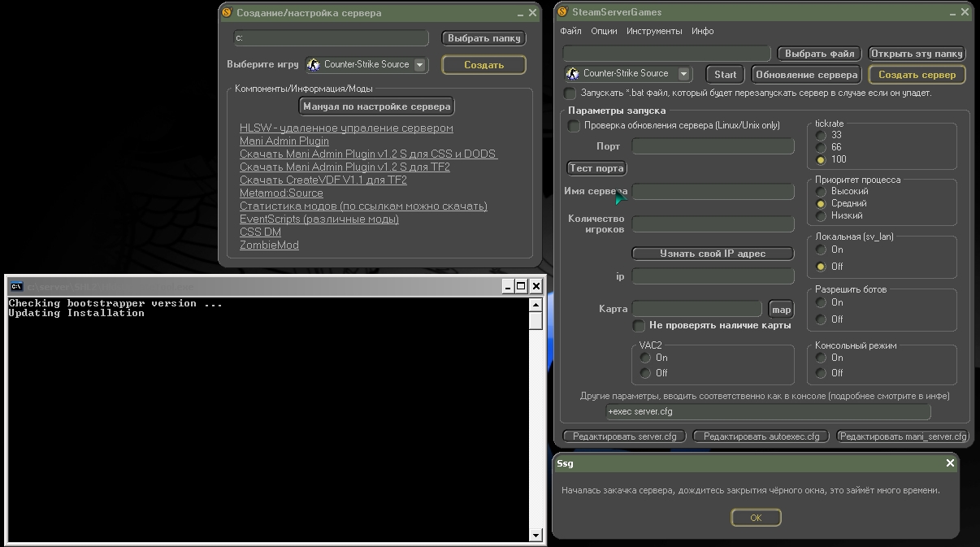Set process priority to Средний
The image size is (980, 547).
pos(822,204)
